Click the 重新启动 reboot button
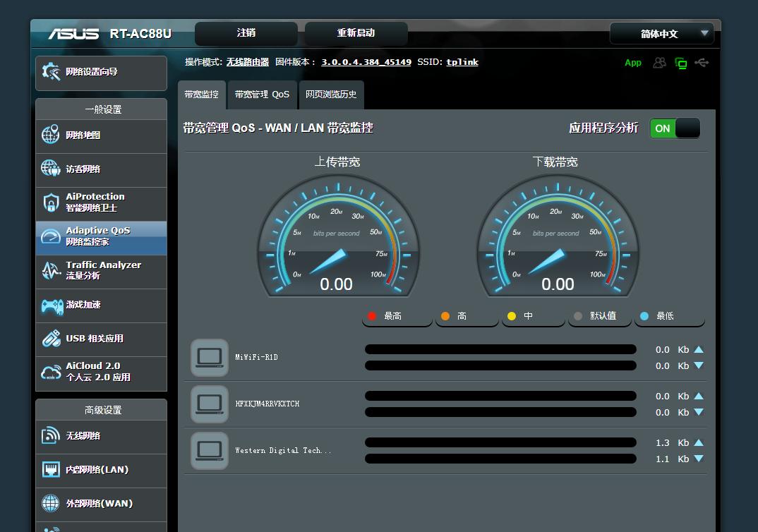The width and height of the screenshot is (758, 532). pyautogui.click(x=356, y=33)
